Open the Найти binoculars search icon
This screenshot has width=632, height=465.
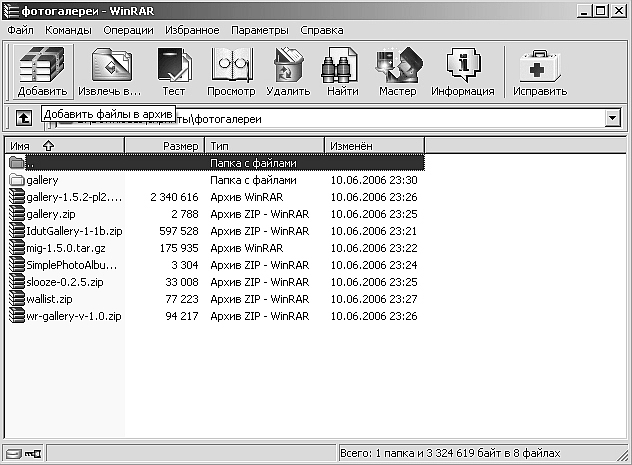click(340, 64)
